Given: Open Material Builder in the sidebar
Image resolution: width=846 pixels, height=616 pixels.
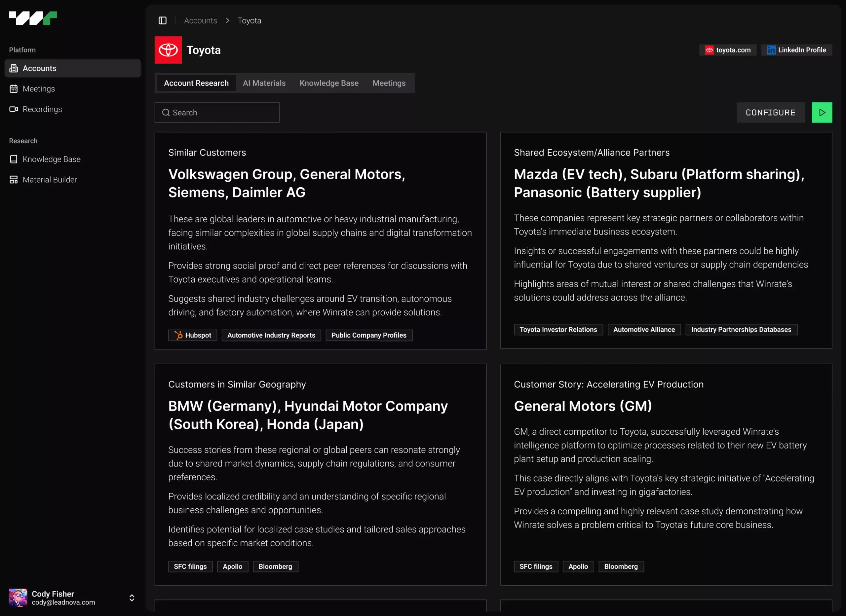Looking at the screenshot, I should [73, 180].
